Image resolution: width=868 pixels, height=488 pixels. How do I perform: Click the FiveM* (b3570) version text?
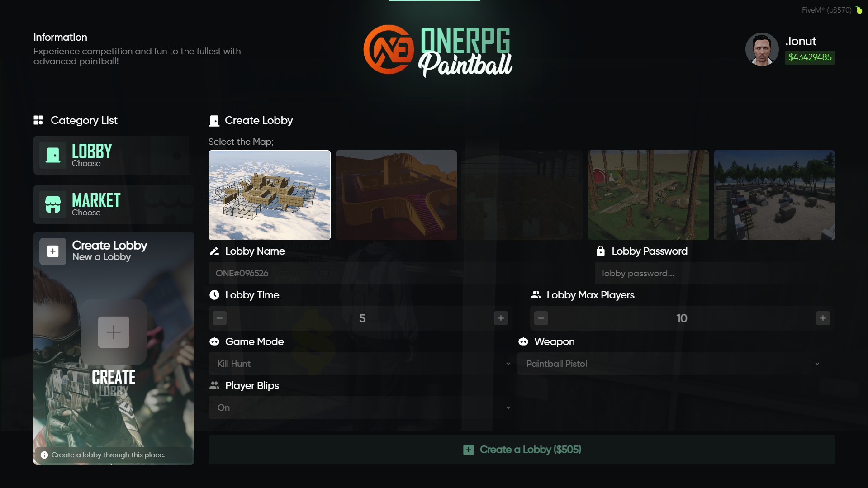point(826,10)
